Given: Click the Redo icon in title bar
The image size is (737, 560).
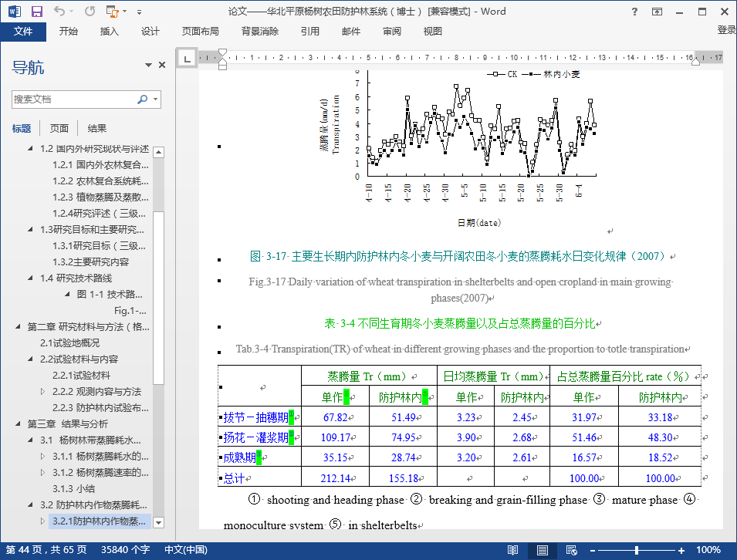Looking at the screenshot, I should (x=90, y=12).
